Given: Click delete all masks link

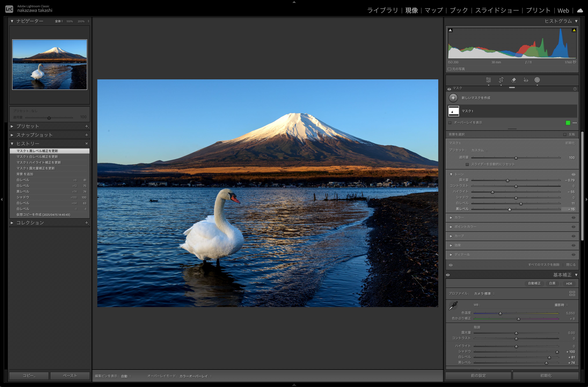Looking at the screenshot, I should (x=544, y=265).
